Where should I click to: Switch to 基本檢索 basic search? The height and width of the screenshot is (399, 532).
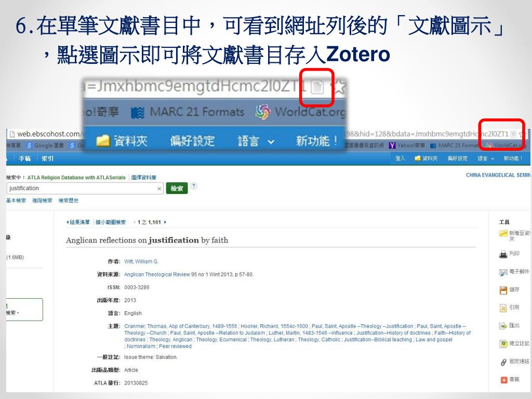coord(16,201)
